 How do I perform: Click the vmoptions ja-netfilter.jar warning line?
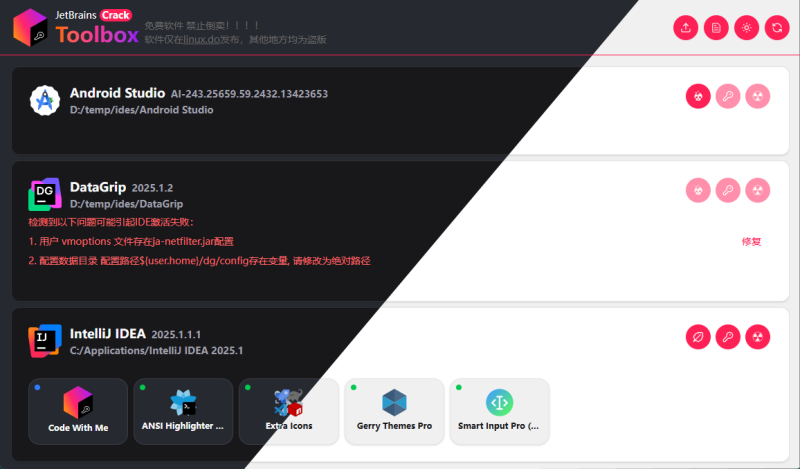click(x=131, y=241)
